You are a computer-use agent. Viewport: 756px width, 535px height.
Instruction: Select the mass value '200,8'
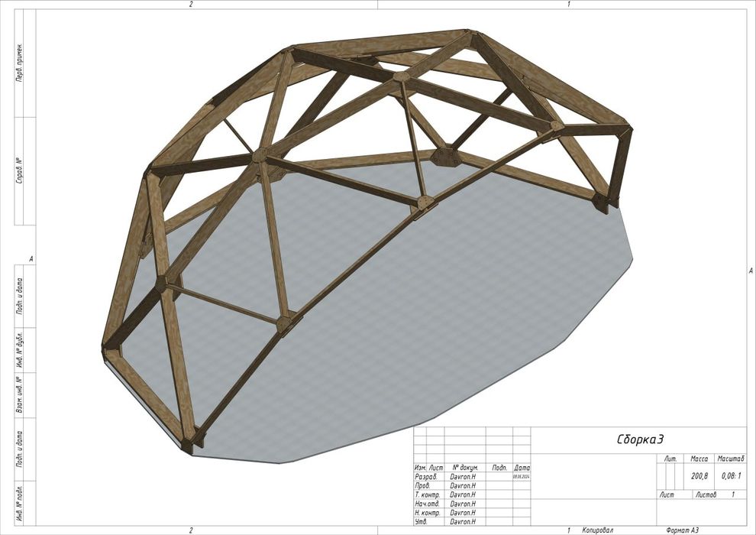699,475
